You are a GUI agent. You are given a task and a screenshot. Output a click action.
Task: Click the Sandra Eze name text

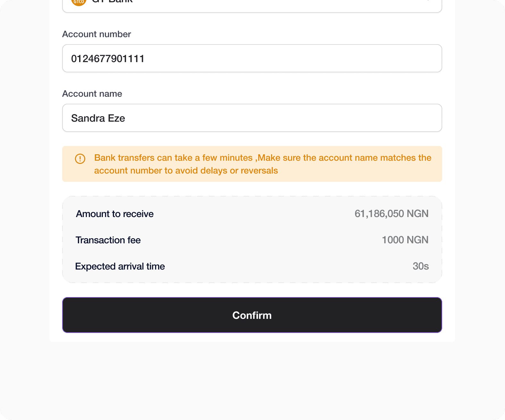(x=98, y=118)
